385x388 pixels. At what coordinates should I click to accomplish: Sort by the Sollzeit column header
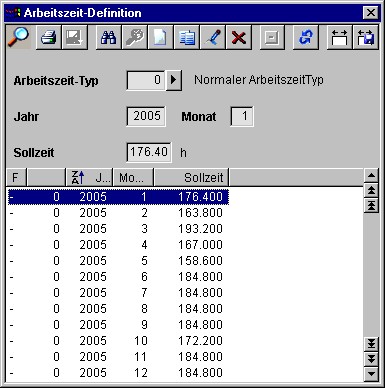(x=191, y=177)
